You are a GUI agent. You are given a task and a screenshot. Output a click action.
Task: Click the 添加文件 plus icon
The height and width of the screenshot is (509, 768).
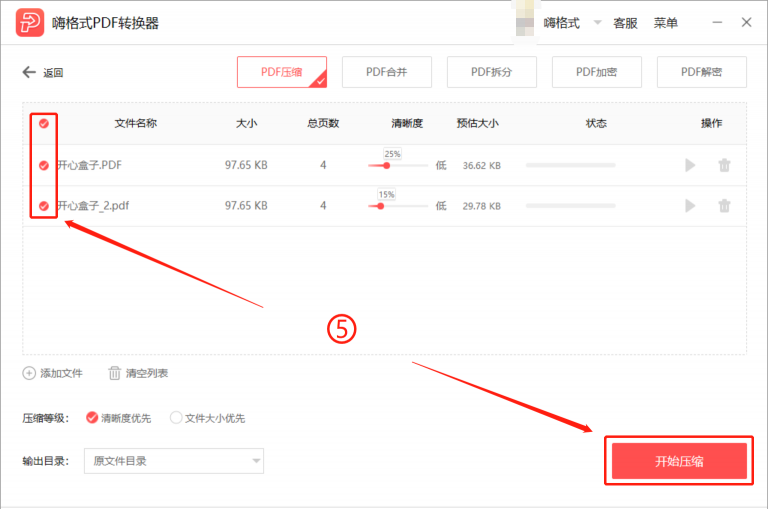29,373
